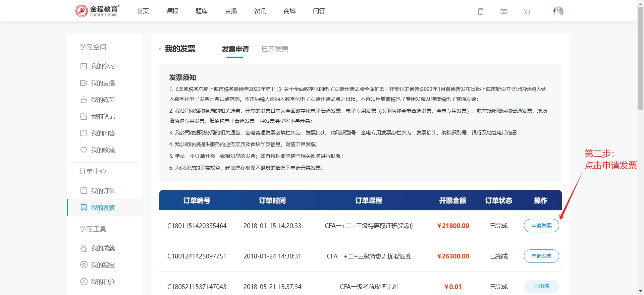Click 申请发票 for order C1801151420335464
Viewport: 644px width, 295px height.
[x=541, y=226]
